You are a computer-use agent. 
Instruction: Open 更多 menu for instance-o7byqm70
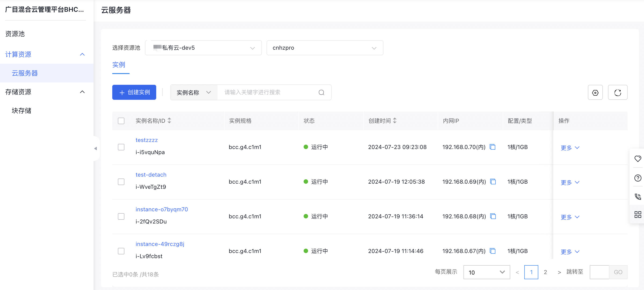(x=570, y=217)
